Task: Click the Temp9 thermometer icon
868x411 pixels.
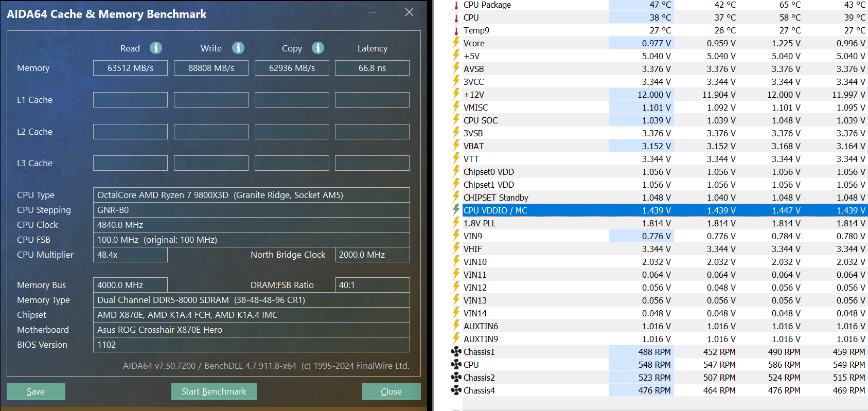Action: pyautogui.click(x=456, y=30)
